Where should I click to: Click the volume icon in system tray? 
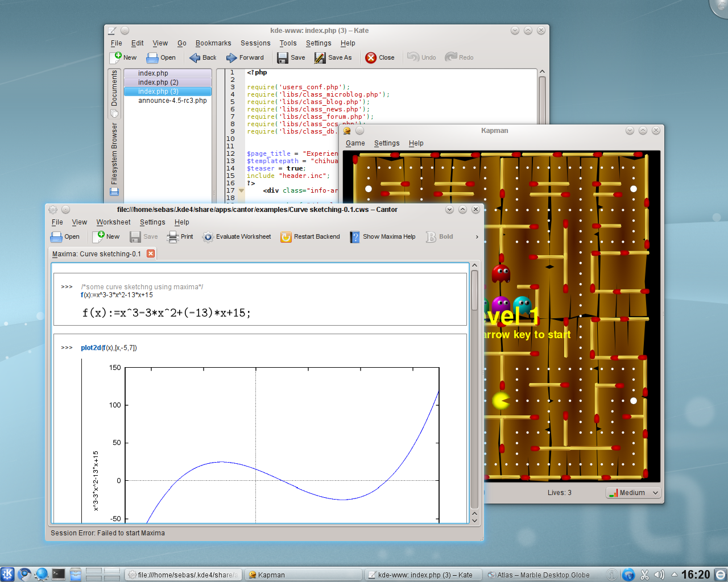pos(659,575)
